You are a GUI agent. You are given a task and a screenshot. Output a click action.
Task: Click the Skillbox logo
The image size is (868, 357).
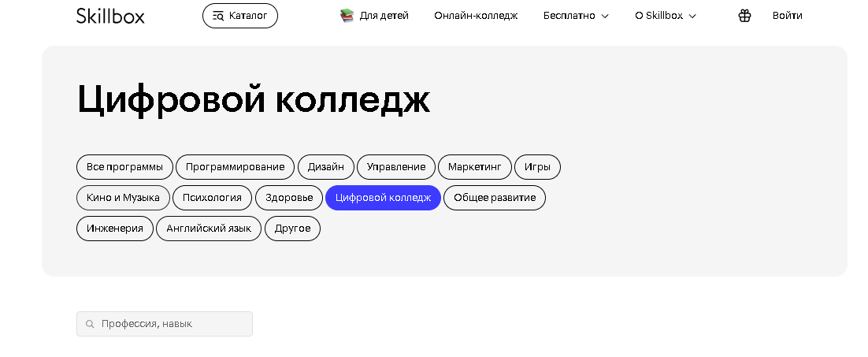[x=110, y=16]
